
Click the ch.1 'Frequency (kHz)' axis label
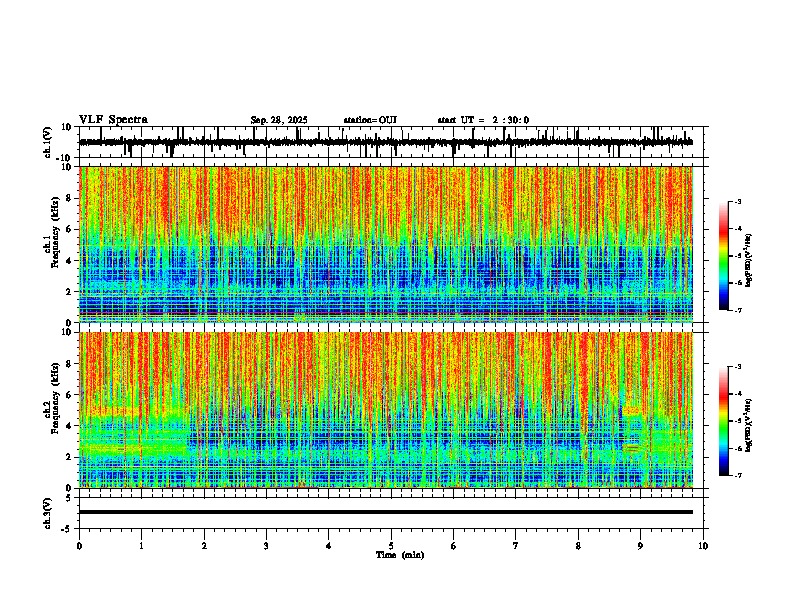(55, 232)
